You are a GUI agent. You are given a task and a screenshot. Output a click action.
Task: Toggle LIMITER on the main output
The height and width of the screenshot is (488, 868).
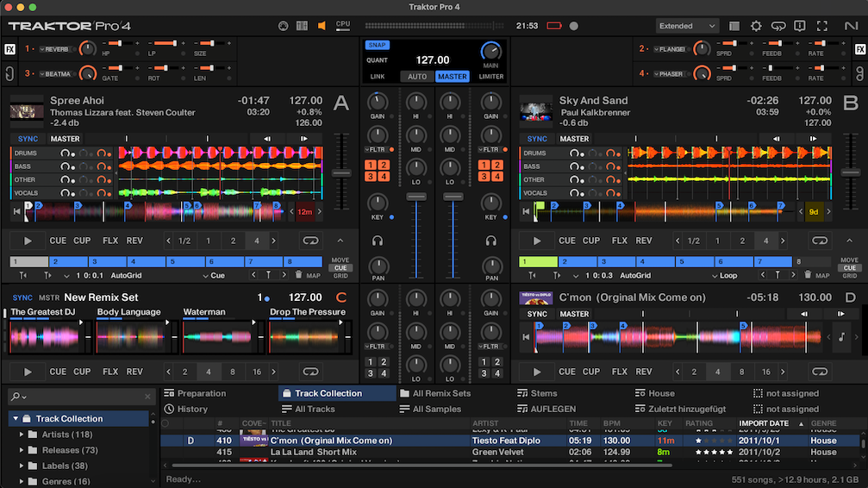tap(491, 77)
